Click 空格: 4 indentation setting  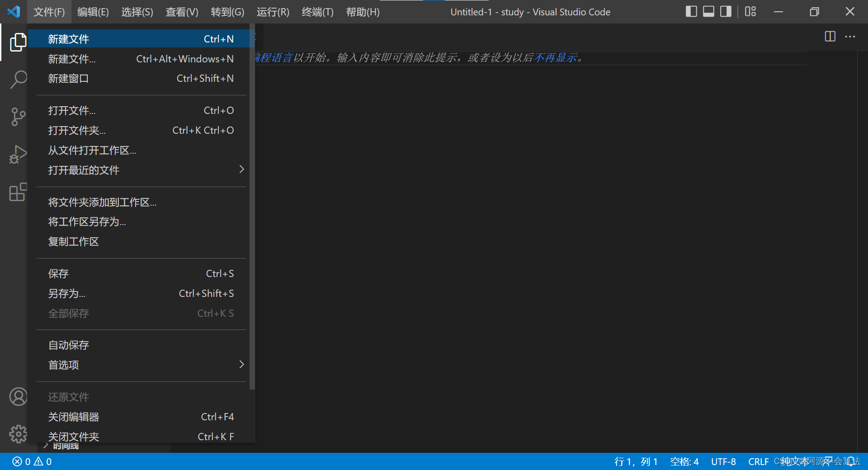point(684,461)
